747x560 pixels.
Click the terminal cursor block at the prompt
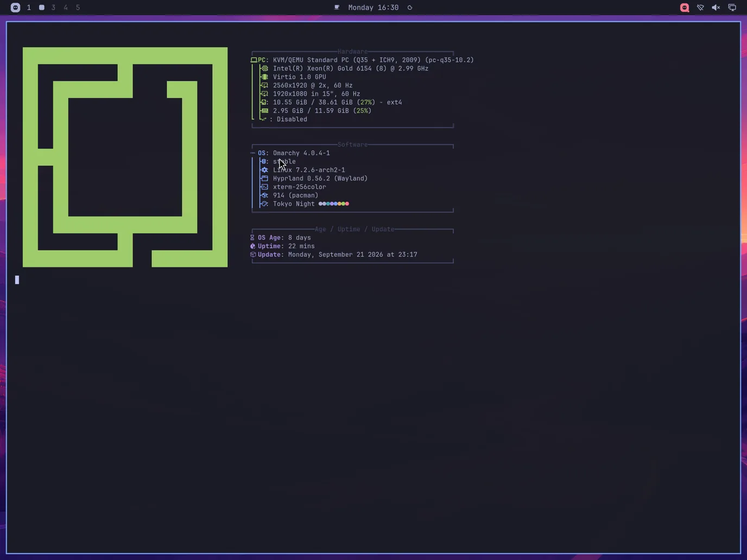(17, 280)
